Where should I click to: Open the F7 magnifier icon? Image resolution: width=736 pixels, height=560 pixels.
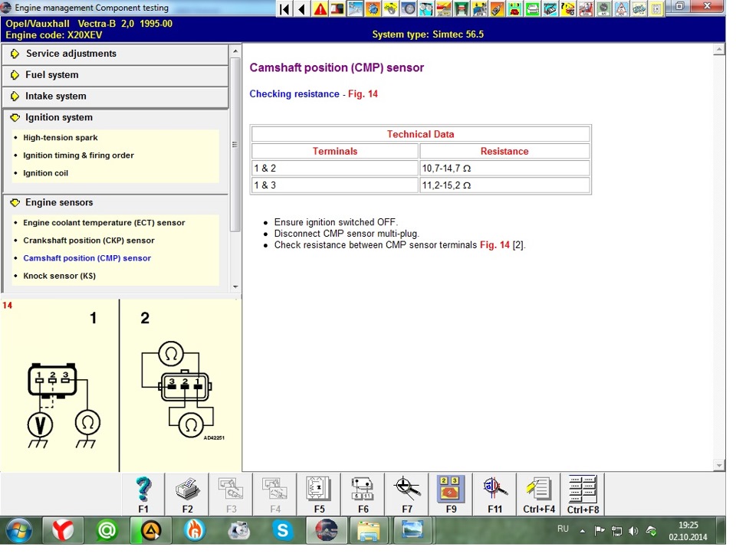click(407, 495)
